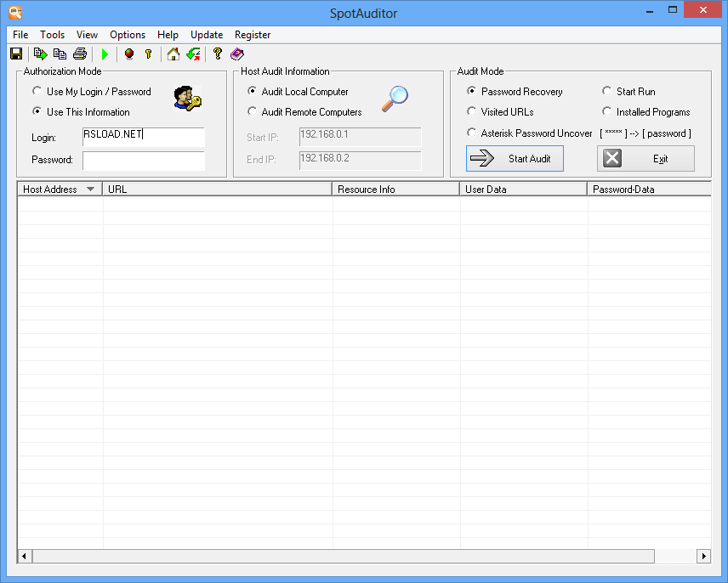Viewport: 728px width, 583px height.
Task: Open the File menu
Action: pyautogui.click(x=20, y=35)
